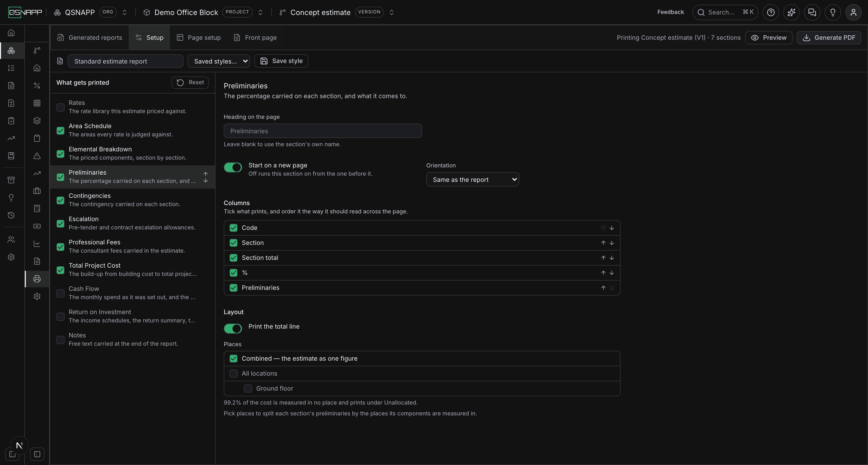Click the Save style button
The width and height of the screenshot is (868, 465).
coord(281,61)
